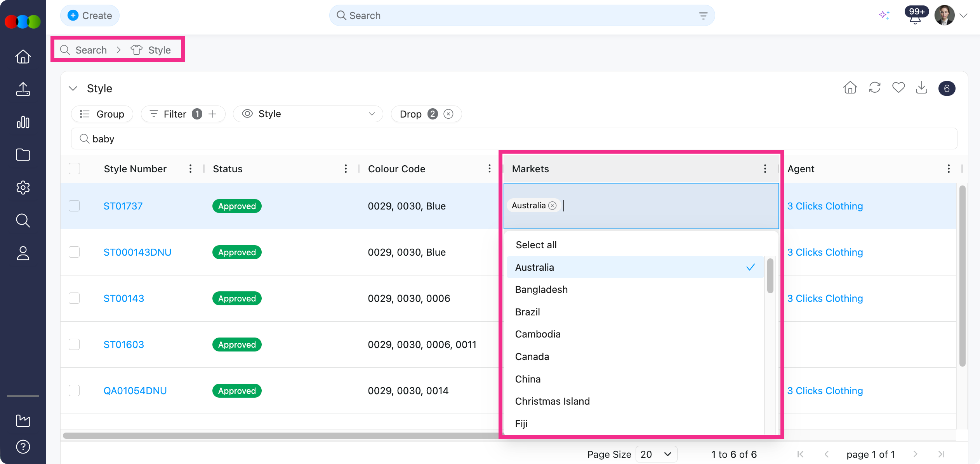Viewport: 980px width, 464px height.
Task: Click the heart favorite icon
Action: 898,88
